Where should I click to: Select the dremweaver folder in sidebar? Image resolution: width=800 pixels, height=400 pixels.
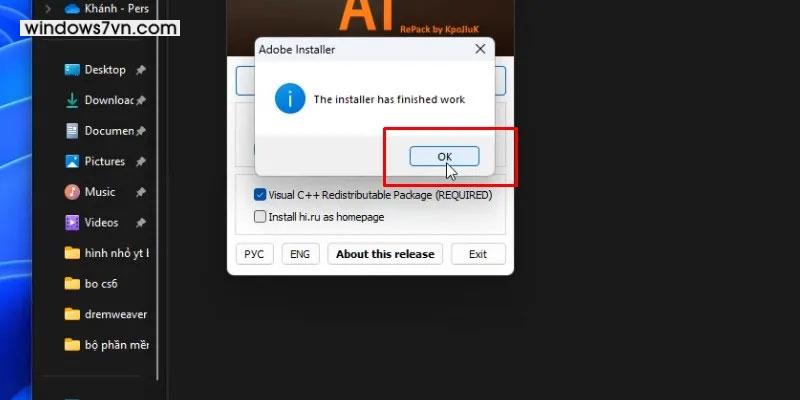point(106,315)
